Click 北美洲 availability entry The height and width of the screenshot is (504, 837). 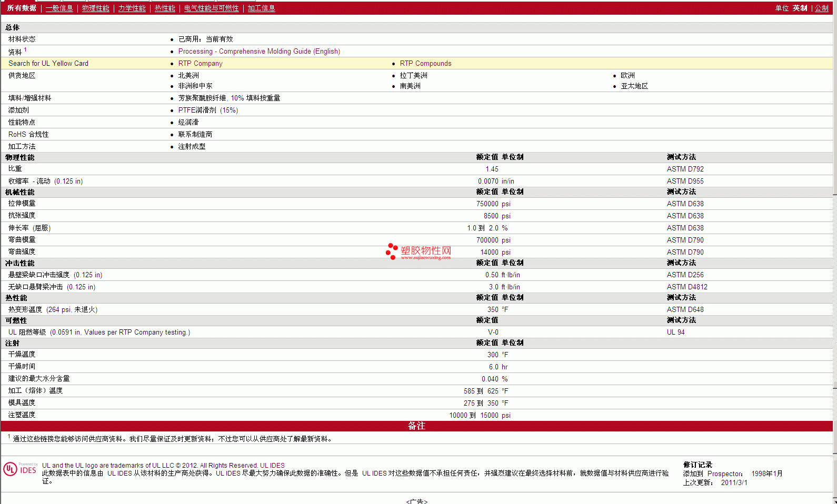click(188, 76)
